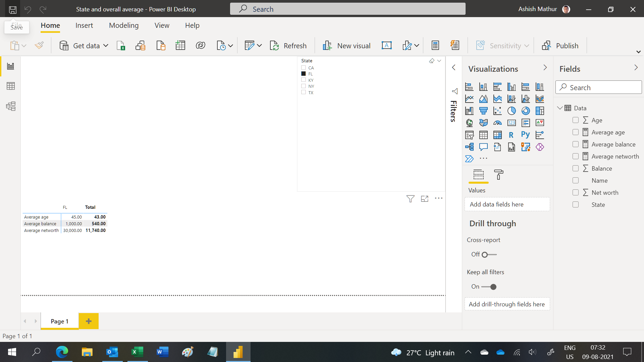Open the matrix visual More options ellipsis
The image size is (644, 362).
439,198
